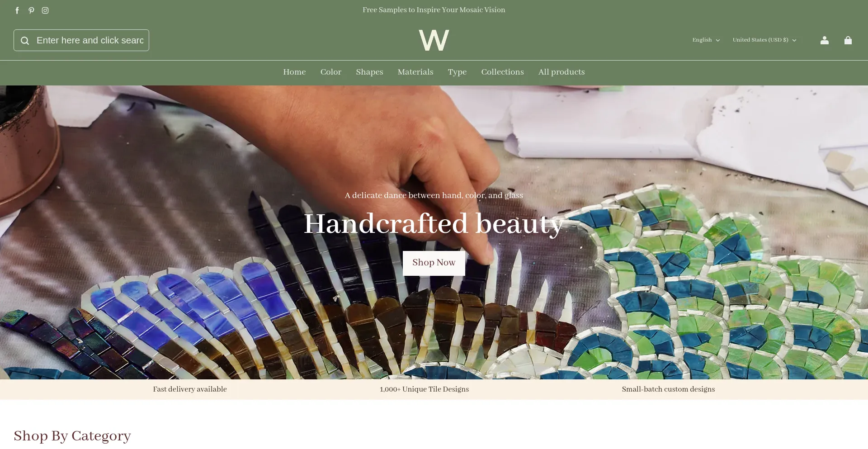868x449 pixels.
Task: Focus the search input field
Action: pyautogui.click(x=90, y=40)
